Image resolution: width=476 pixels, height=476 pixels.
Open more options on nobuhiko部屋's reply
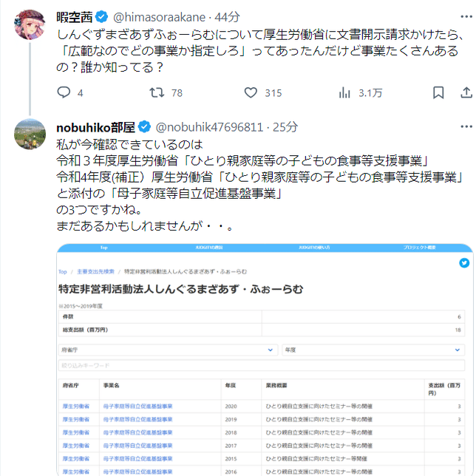coord(466,126)
